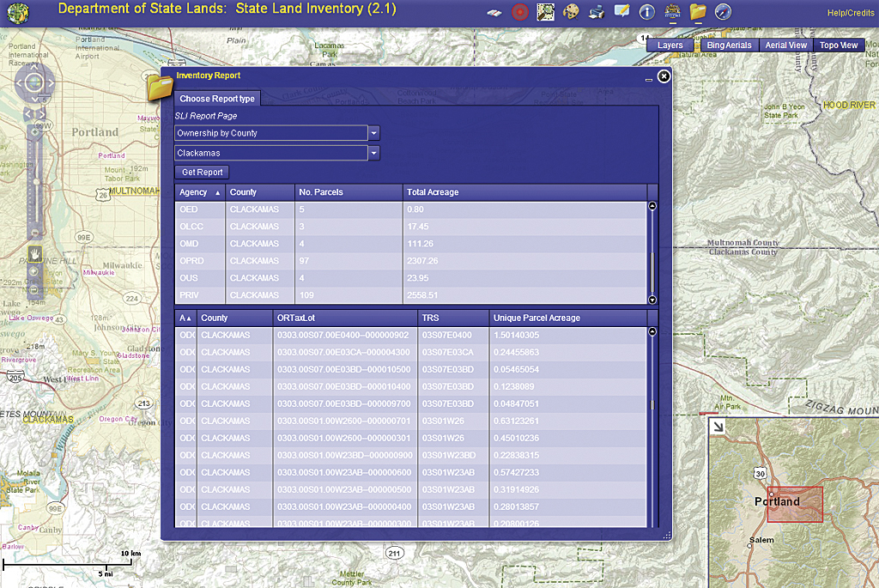Click parcel acreage value 0.63123261

pos(516,421)
